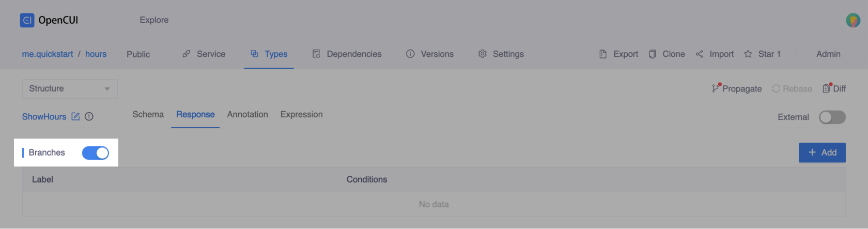The width and height of the screenshot is (868, 229).
Task: Open the me.quickstart breadcrumb link
Action: coord(48,54)
